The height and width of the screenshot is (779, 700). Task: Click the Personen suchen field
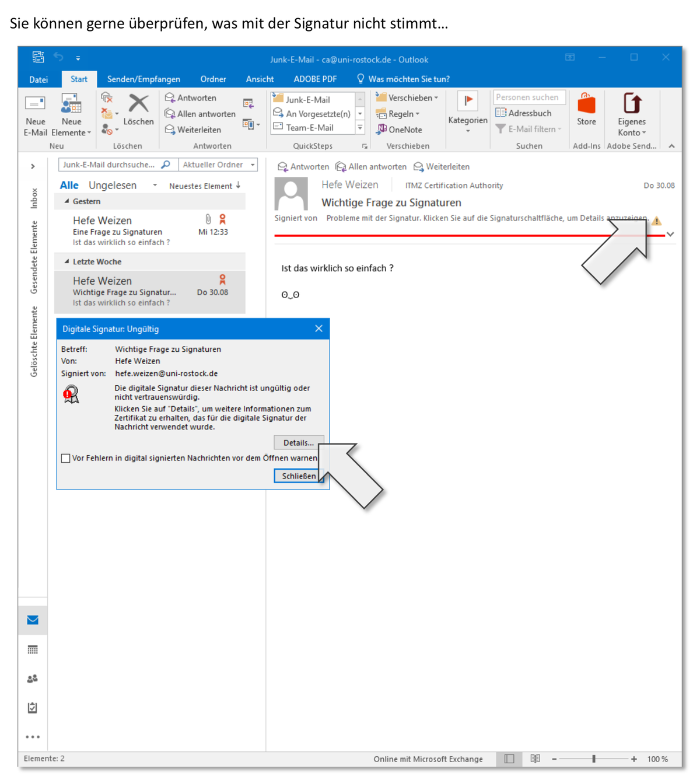(529, 97)
